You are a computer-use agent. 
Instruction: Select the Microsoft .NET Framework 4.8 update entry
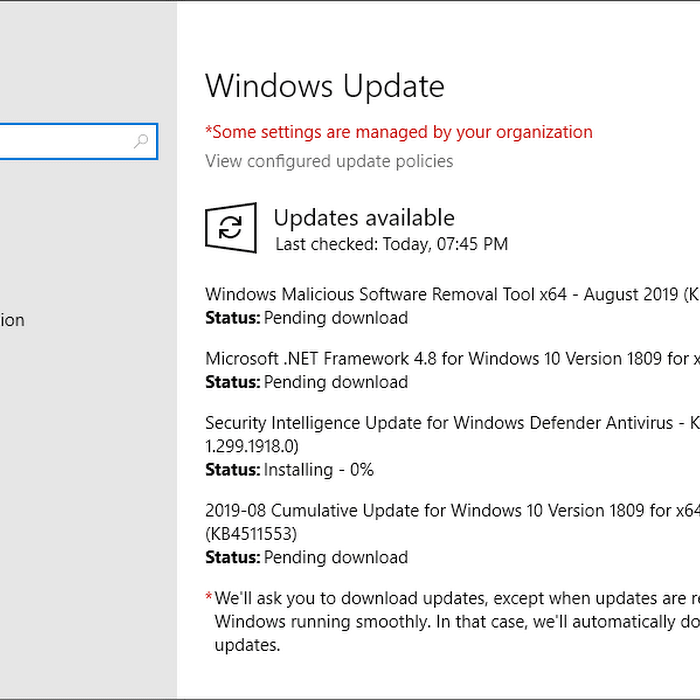(452, 358)
